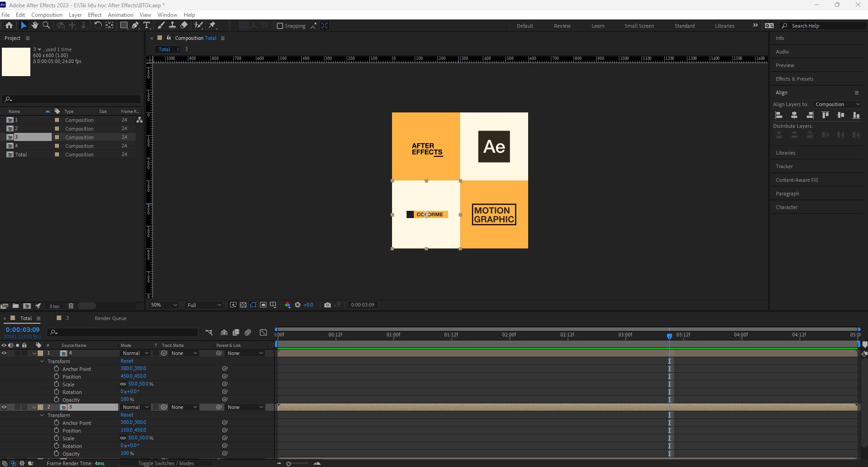Reset the Transform of layer 2
The image size is (868, 467).
point(127,415)
